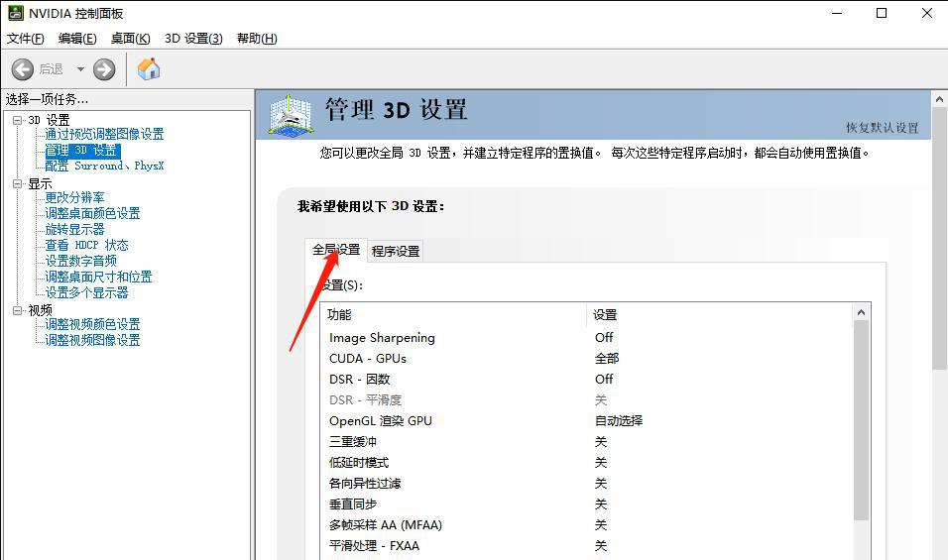The image size is (948, 560).
Task: Click the 恢复默认设置 link
Action: pyautogui.click(x=883, y=128)
